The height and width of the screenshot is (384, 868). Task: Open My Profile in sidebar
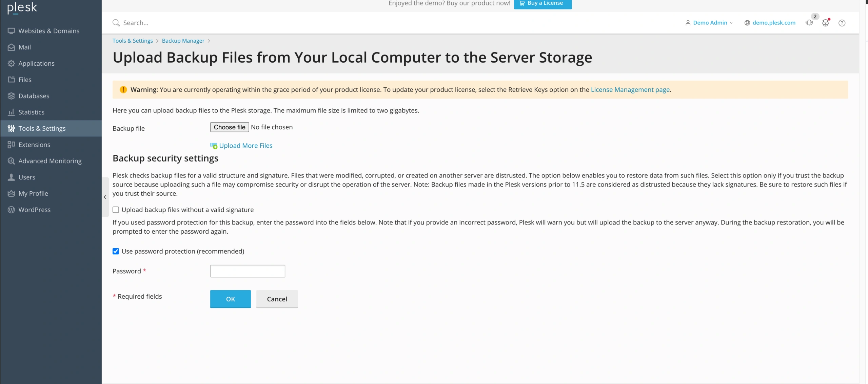51,193
